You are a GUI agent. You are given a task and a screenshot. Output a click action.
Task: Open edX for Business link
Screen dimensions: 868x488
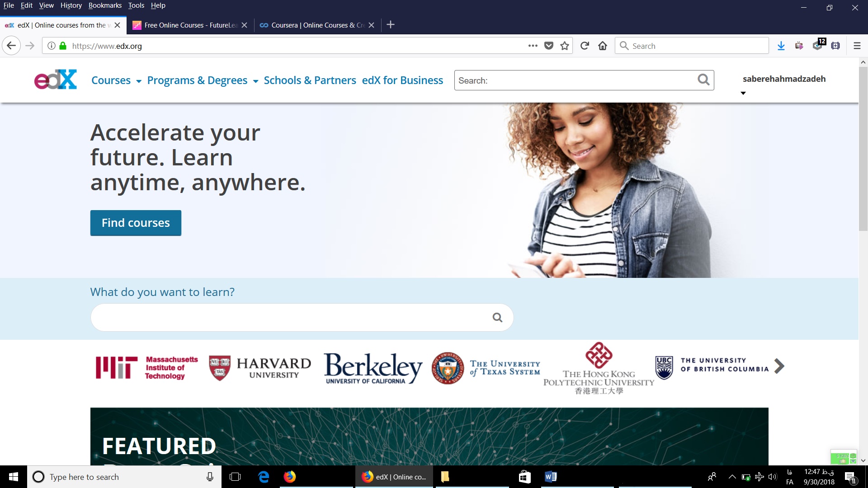(x=402, y=80)
